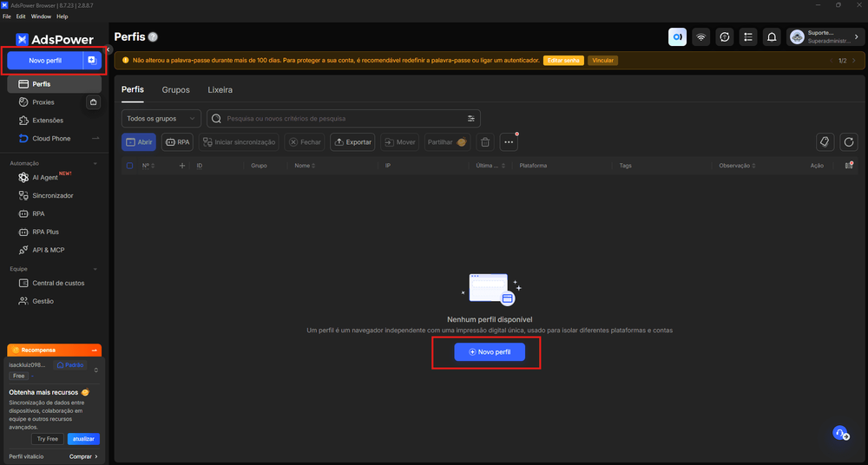Switch to the Lixeira tab
Image resolution: width=868 pixels, height=465 pixels.
[220, 89]
